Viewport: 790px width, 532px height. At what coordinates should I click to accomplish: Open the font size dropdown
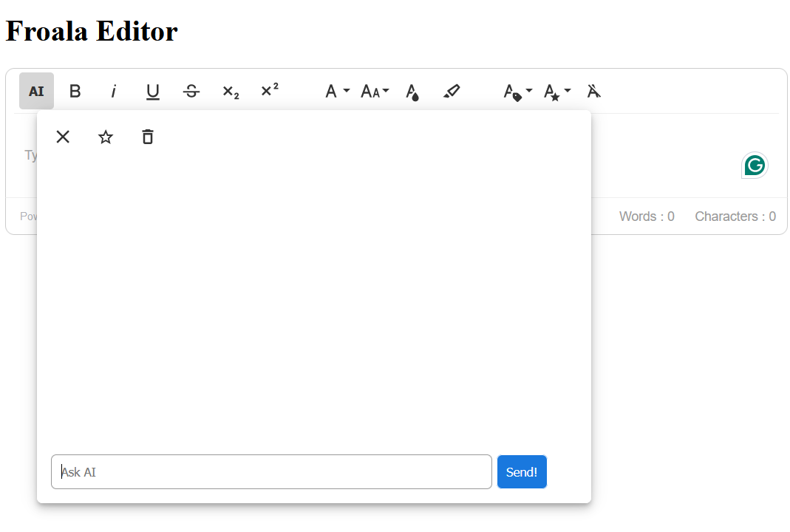coord(374,90)
